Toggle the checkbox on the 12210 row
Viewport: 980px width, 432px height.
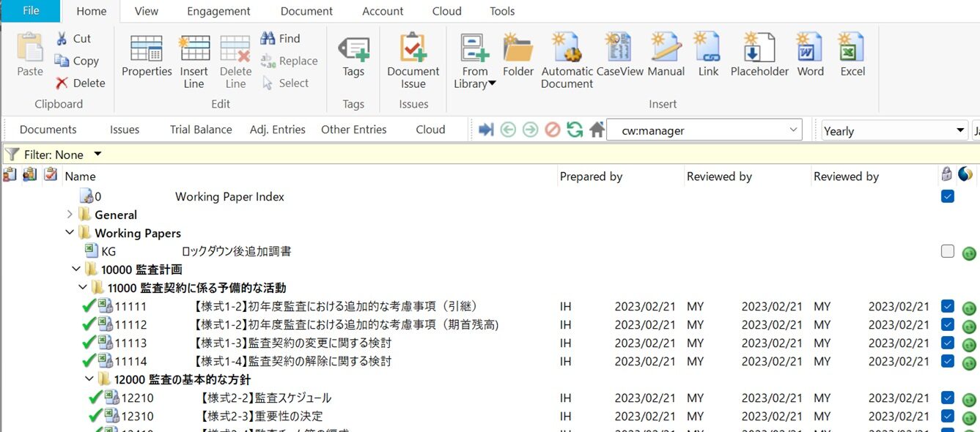click(947, 398)
